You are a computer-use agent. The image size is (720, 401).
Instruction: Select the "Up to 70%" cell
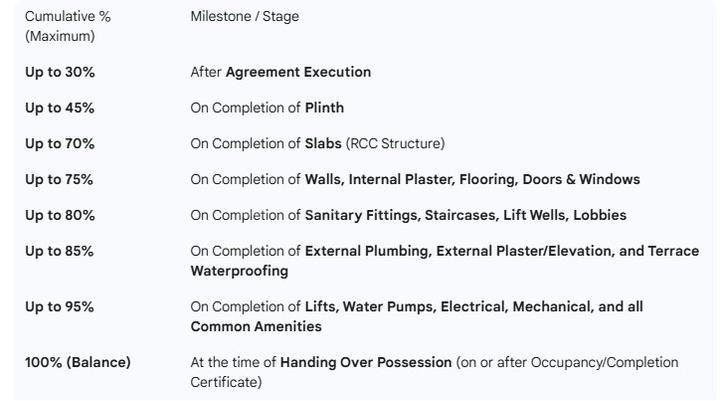tap(59, 144)
